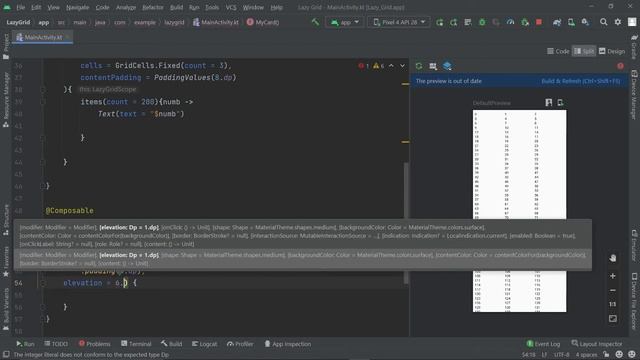This screenshot has height=360, width=640.
Task: Open the Event Log
Action: click(x=543, y=344)
